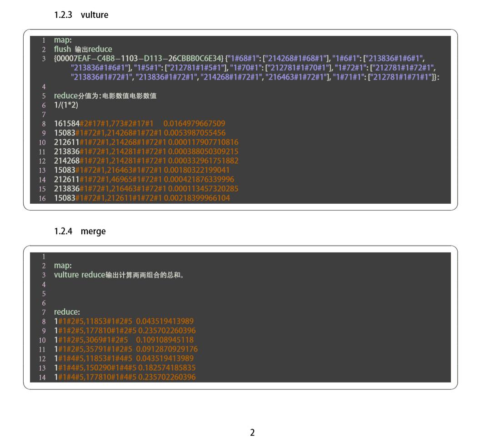Click the key '214268#1#72#1,214281#1#72#1'
Image resolution: width=504 pixels, height=448 pixels.
click(x=110, y=161)
